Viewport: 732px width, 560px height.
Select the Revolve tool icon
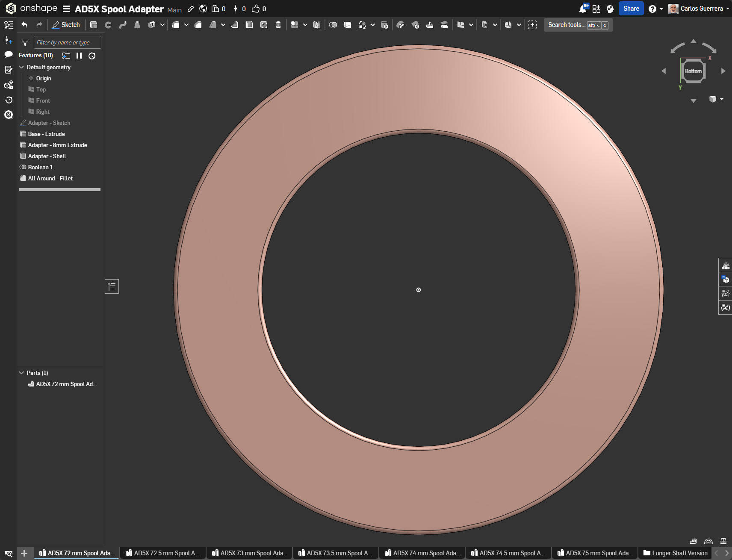[108, 25]
